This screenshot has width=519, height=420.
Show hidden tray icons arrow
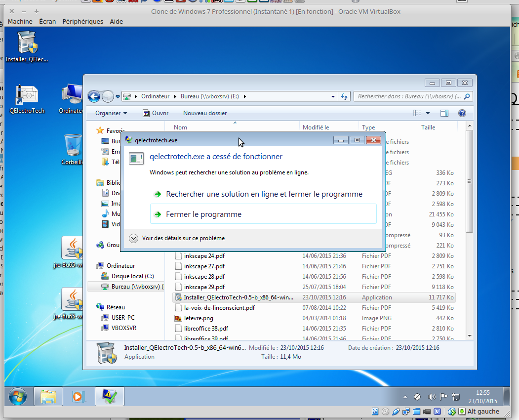click(x=405, y=397)
